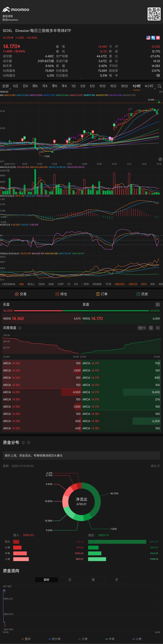Viewport: 163px width, 644px height.
Task: Tap the red B marker near 11/04
Action: pyautogui.click(x=54, y=141)
